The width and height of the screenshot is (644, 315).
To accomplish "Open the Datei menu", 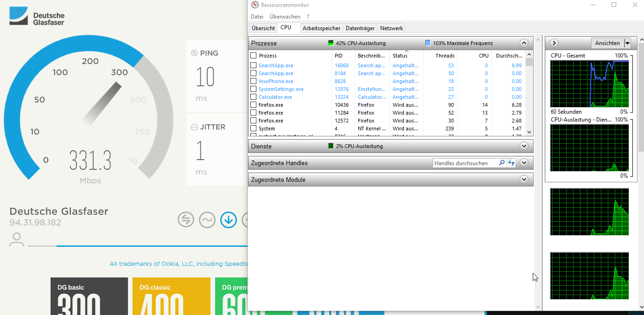I will [x=257, y=17].
